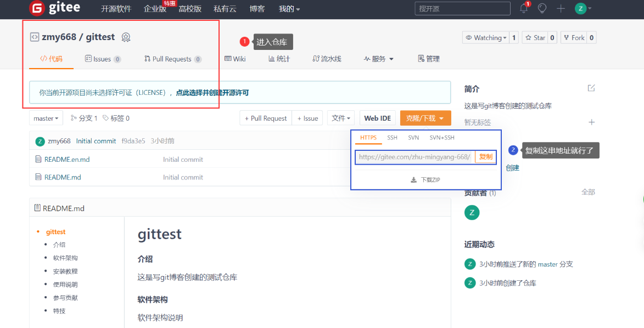This screenshot has width=644, height=328.
Task: Click 安装教程 in the README outline
Action: 65,272
